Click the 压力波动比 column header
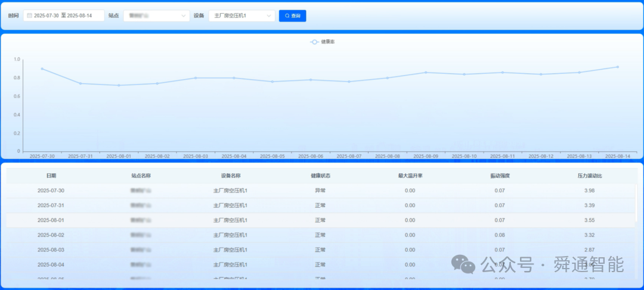The width and height of the screenshot is (644, 290). (x=590, y=176)
